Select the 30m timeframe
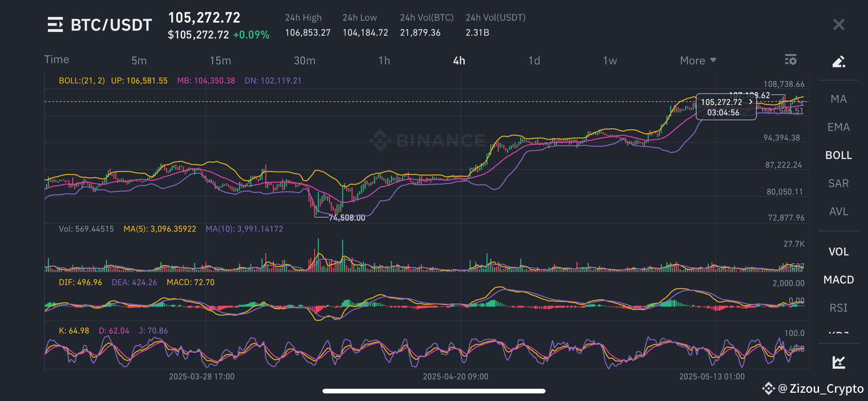The image size is (868, 401). click(305, 61)
